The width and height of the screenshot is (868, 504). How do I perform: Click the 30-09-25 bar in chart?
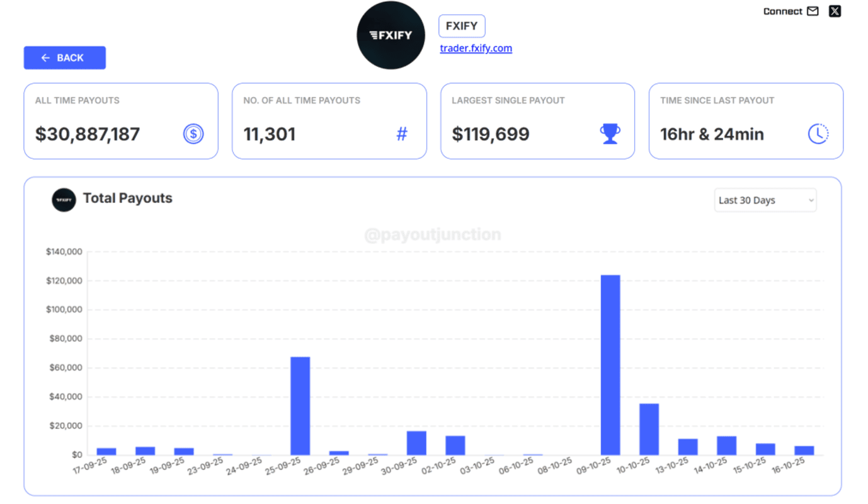(x=416, y=443)
